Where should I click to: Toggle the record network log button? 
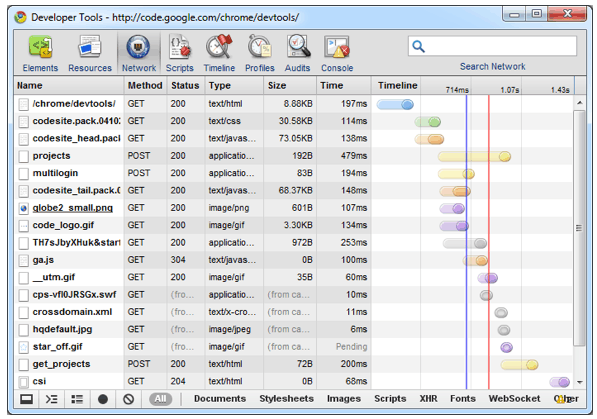coord(103,399)
